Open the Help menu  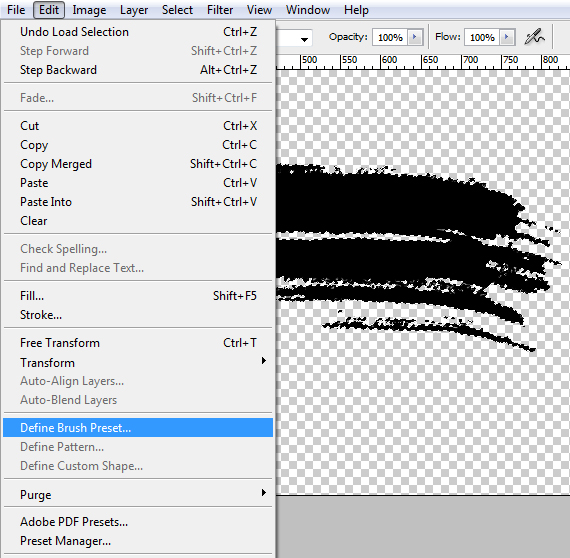pos(356,10)
